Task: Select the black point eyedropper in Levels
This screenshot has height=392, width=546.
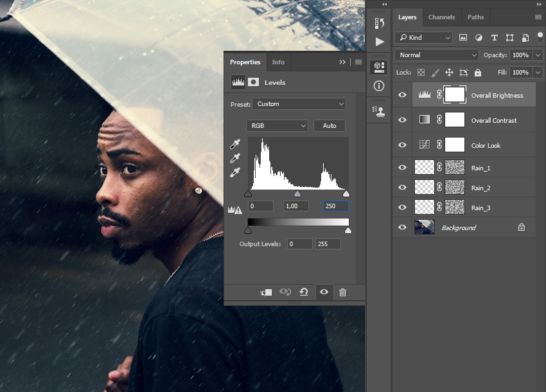Action: (235, 144)
